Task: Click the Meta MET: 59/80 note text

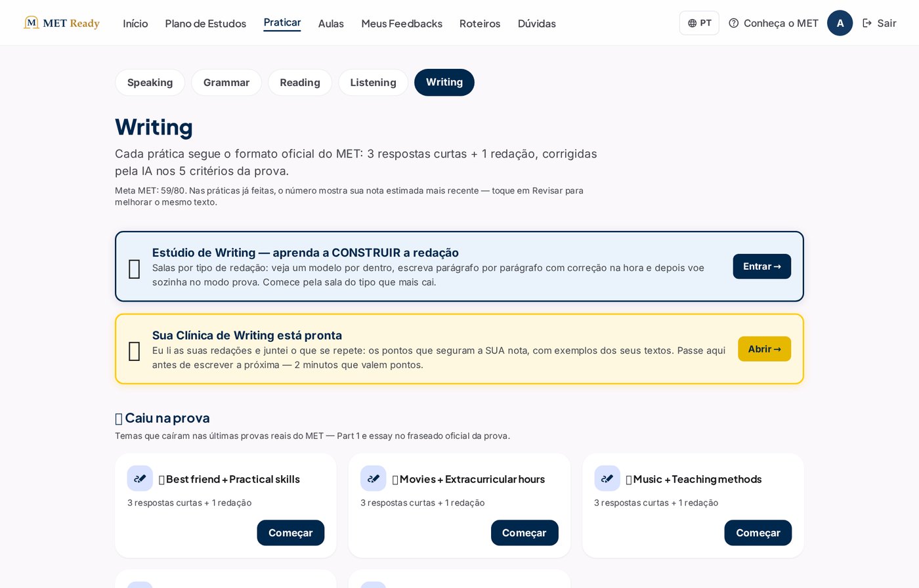Action: 349,196
